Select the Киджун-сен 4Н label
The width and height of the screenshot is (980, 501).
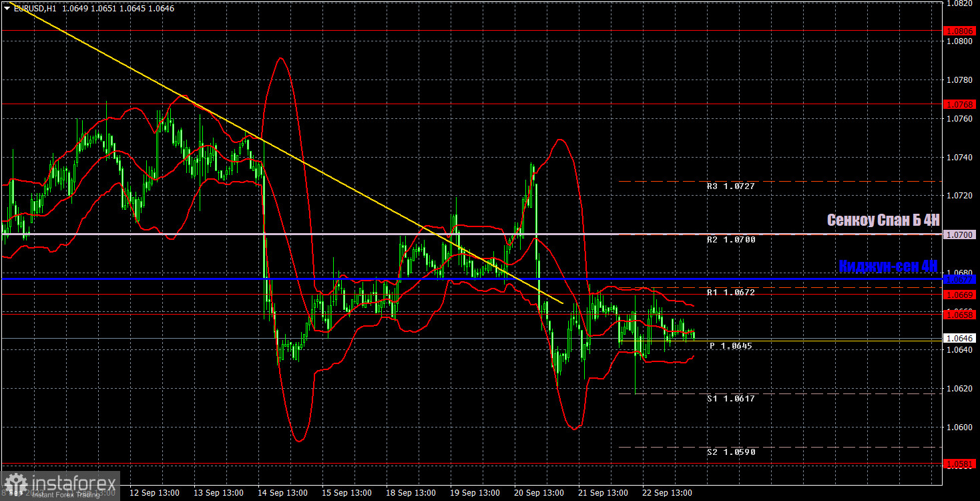pos(888,266)
